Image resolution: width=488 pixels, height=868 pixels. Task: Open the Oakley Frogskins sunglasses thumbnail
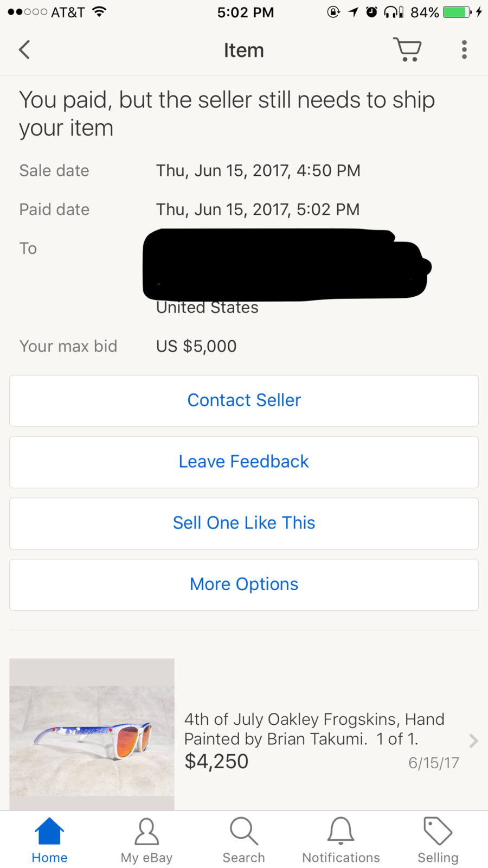coord(92,734)
